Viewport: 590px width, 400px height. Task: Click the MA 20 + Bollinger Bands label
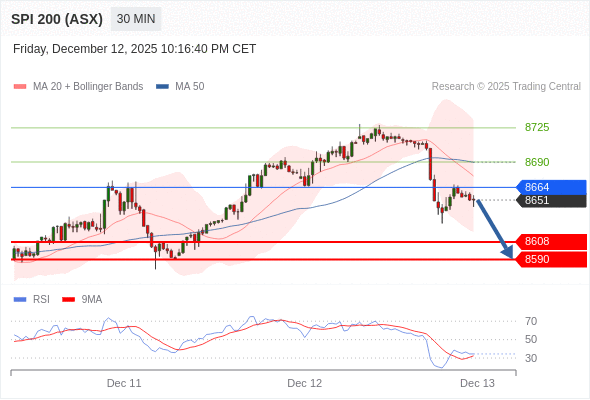[x=88, y=87]
